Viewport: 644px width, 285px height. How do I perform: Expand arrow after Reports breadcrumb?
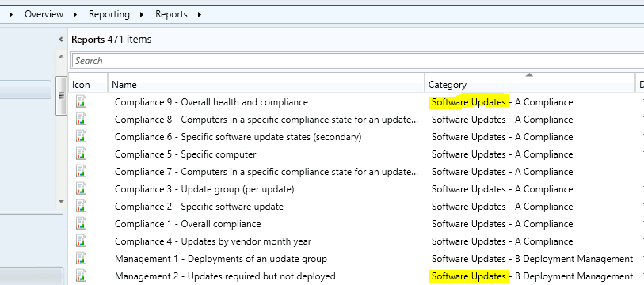click(200, 15)
